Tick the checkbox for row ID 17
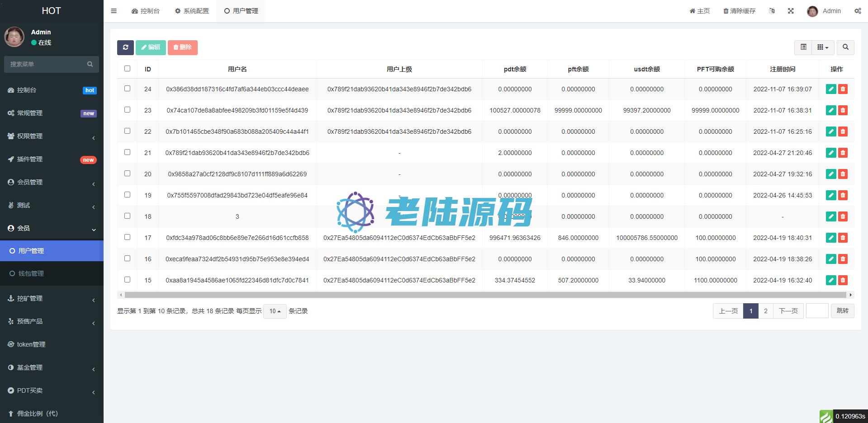Image resolution: width=868 pixels, height=423 pixels. pyautogui.click(x=127, y=237)
